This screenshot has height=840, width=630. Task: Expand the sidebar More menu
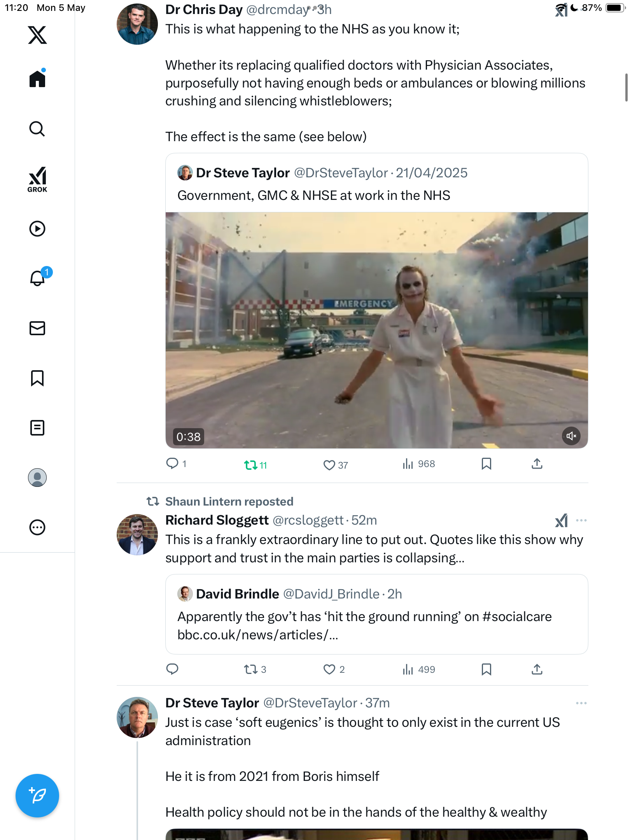point(37,527)
